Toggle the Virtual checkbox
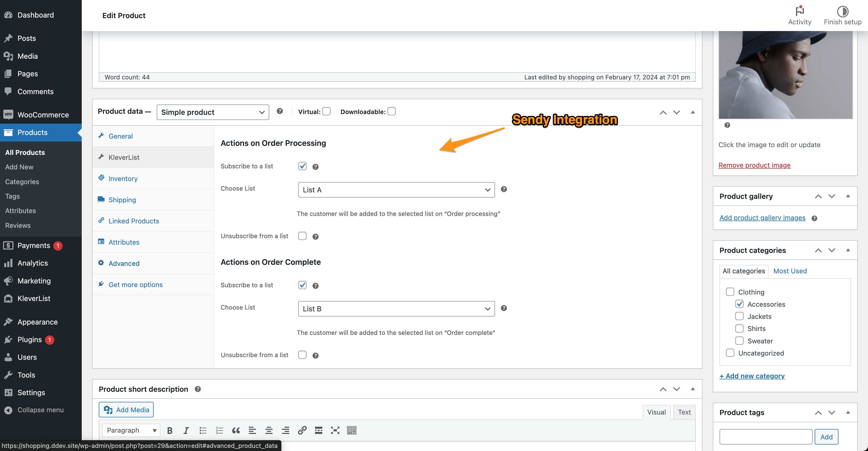Screen dimensions: 868x451 click(x=326, y=111)
